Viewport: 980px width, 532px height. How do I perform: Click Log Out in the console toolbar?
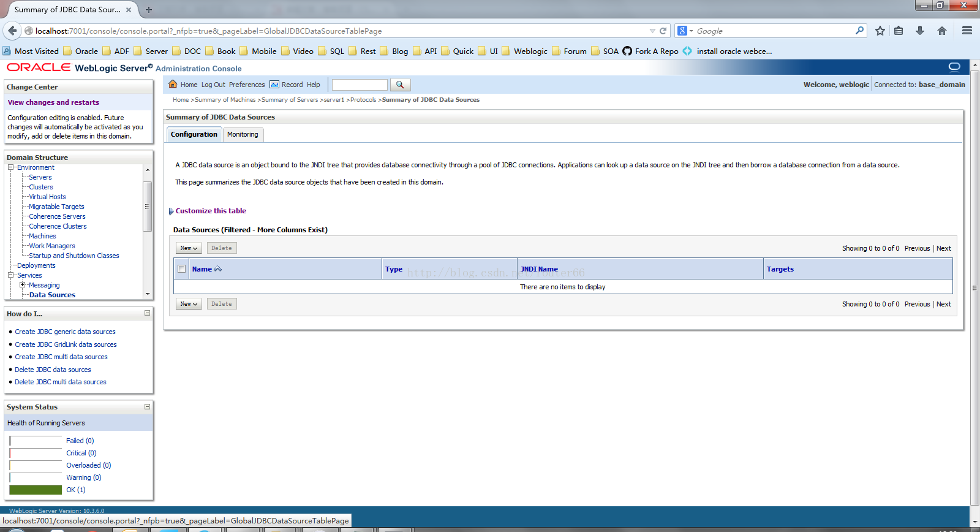point(213,85)
